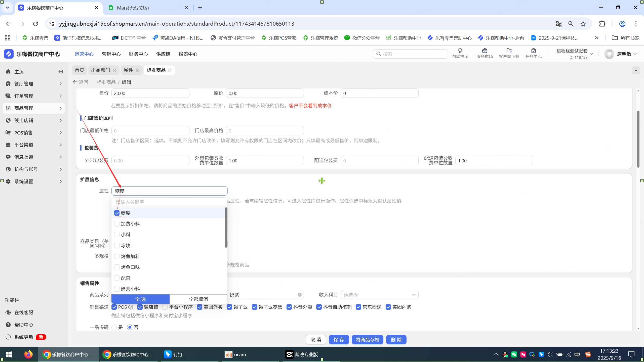Open 供应链 top menu
The image size is (644, 362).
163,54
